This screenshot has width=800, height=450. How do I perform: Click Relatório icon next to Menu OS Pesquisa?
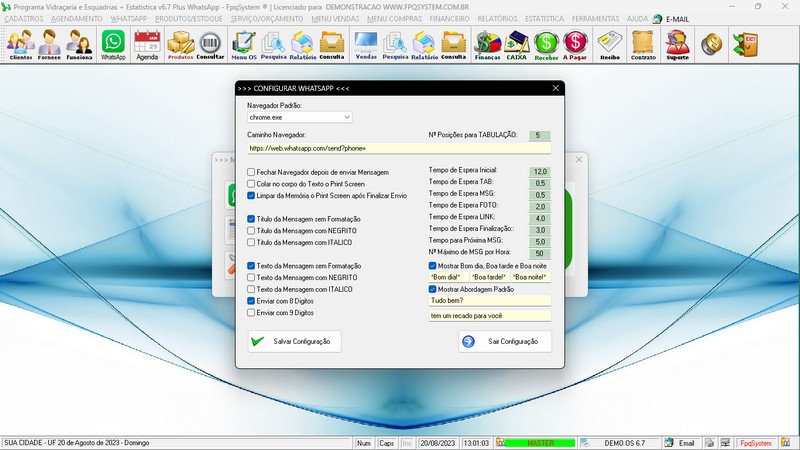[x=303, y=45]
